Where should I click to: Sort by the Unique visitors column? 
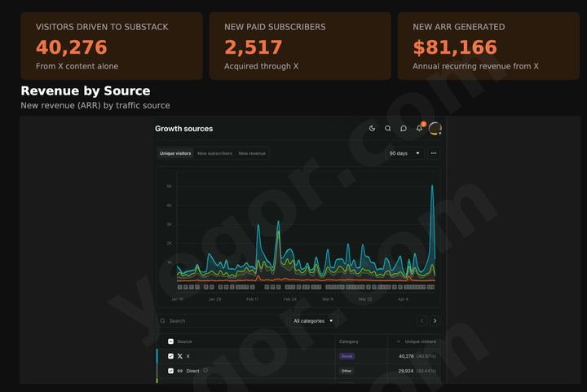[x=417, y=341]
